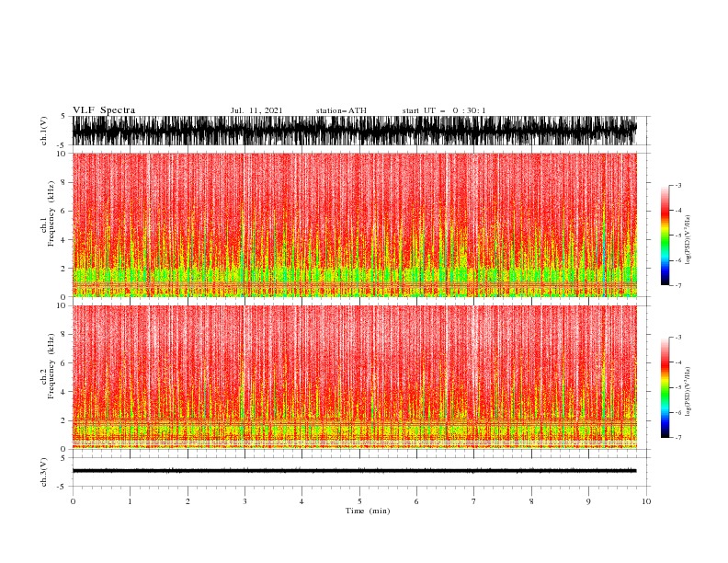Click the "10" frequency tick of ch.1 spectrogram
Viewport: 728px width, 563px height.
62,154
